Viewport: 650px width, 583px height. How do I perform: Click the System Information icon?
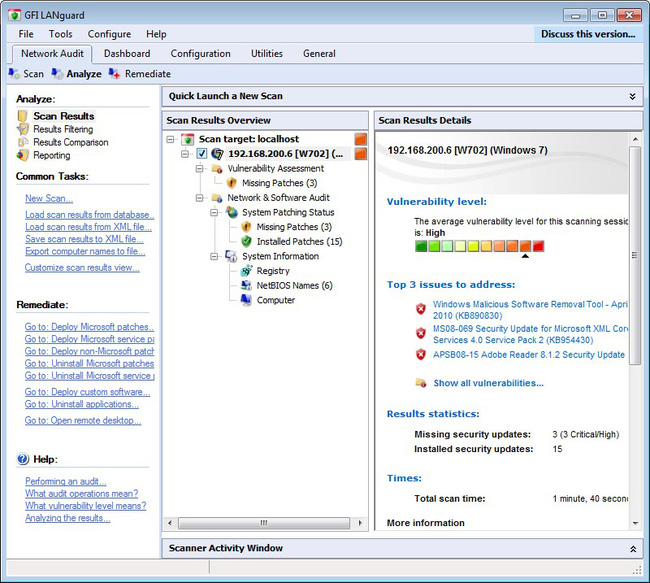tap(231, 256)
